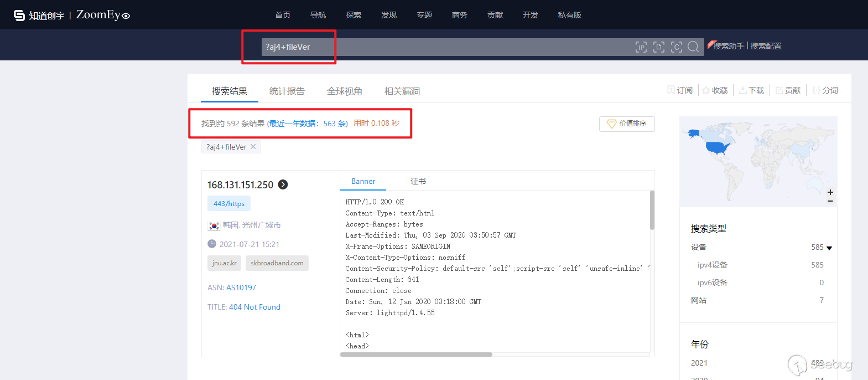868x380 pixels.
Task: Switch to the 相关漏洞 tab
Action: [402, 91]
